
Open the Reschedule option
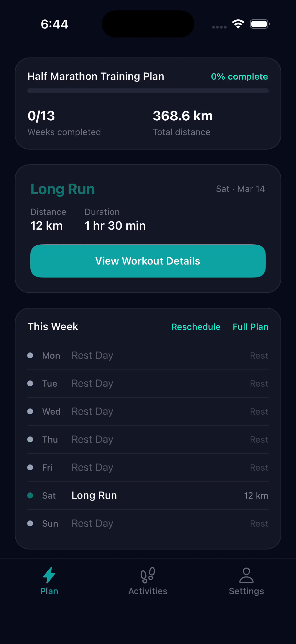(196, 326)
